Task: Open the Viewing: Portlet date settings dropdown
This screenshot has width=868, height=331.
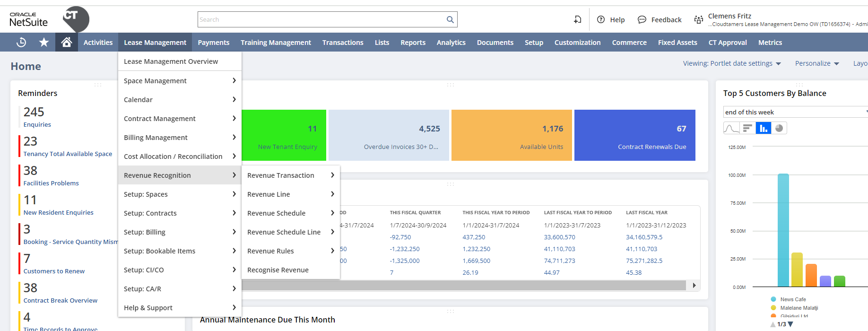Action: (732, 63)
